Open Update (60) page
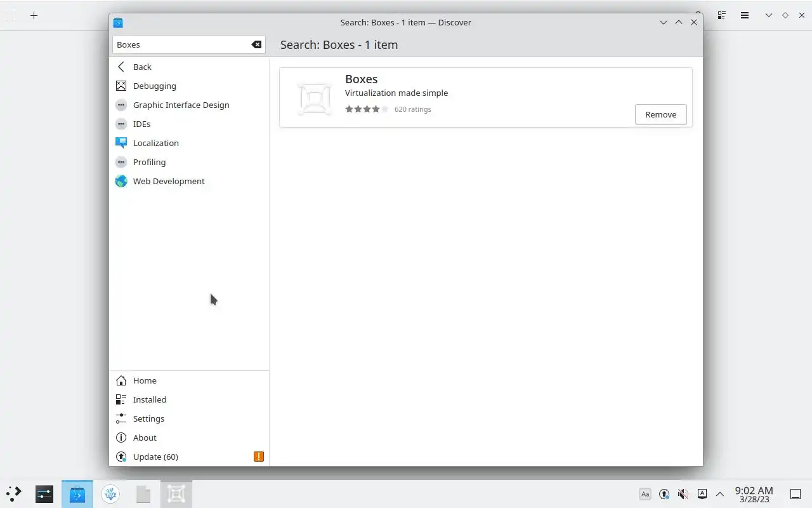Viewport: 812px width, 508px height. (189, 457)
